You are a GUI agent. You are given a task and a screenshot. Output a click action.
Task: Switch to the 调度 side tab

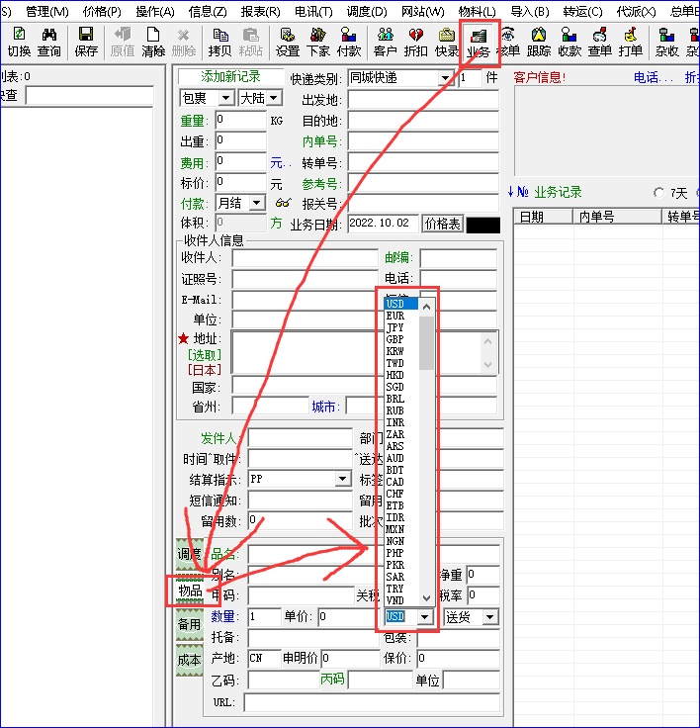[190, 554]
